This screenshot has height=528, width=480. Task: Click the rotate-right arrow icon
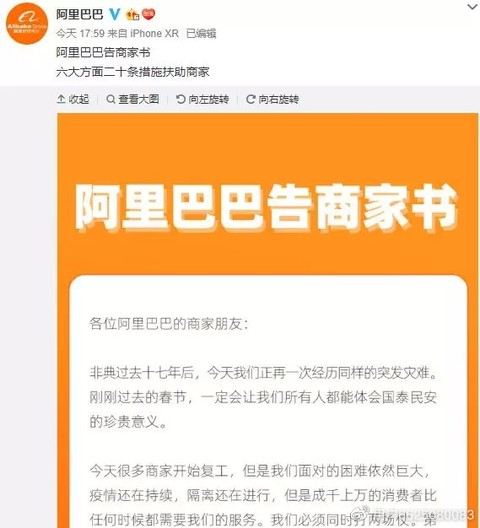251,99
